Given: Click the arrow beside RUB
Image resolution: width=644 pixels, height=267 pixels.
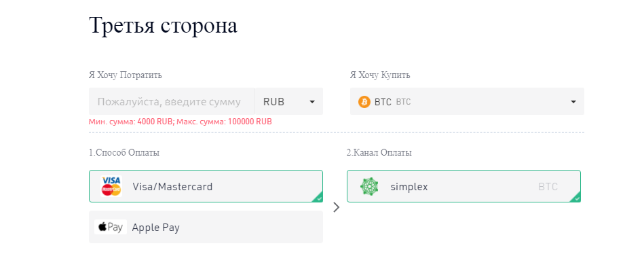Looking at the screenshot, I should tap(312, 102).
